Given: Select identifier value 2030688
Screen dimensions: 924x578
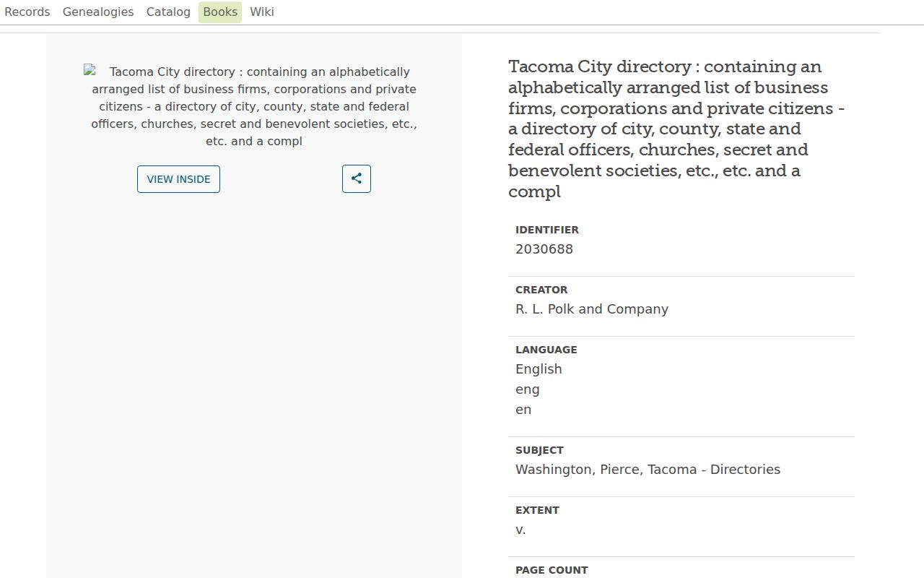Looking at the screenshot, I should click(x=544, y=249).
